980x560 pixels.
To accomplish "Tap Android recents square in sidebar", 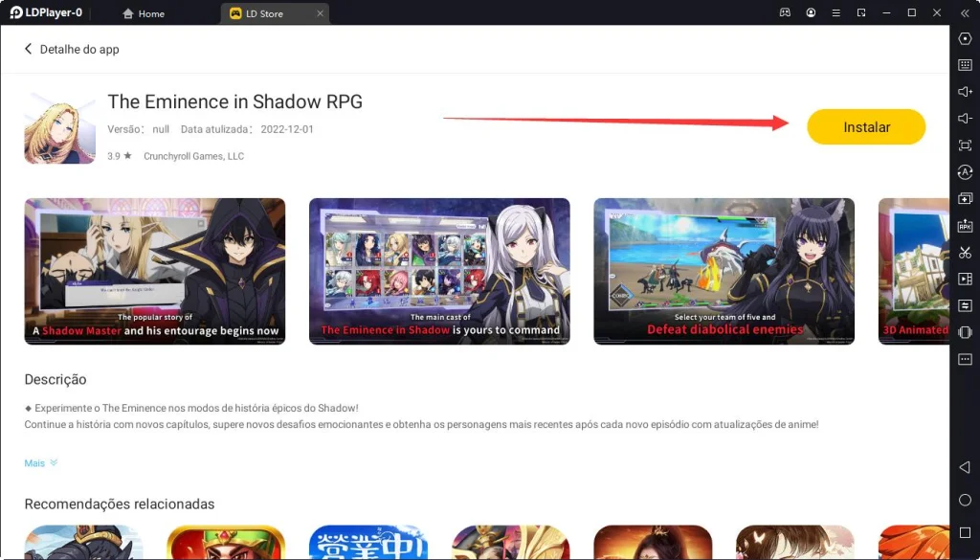I will click(965, 532).
